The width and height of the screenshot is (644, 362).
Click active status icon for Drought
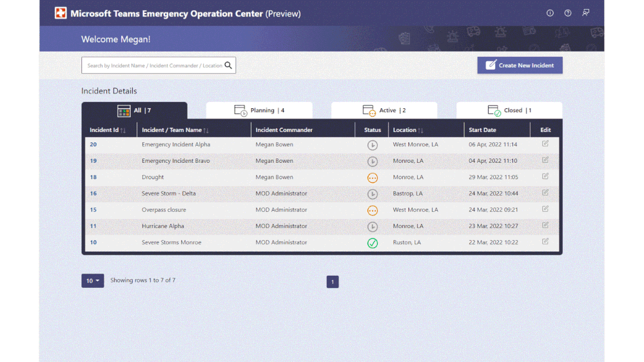(x=372, y=178)
